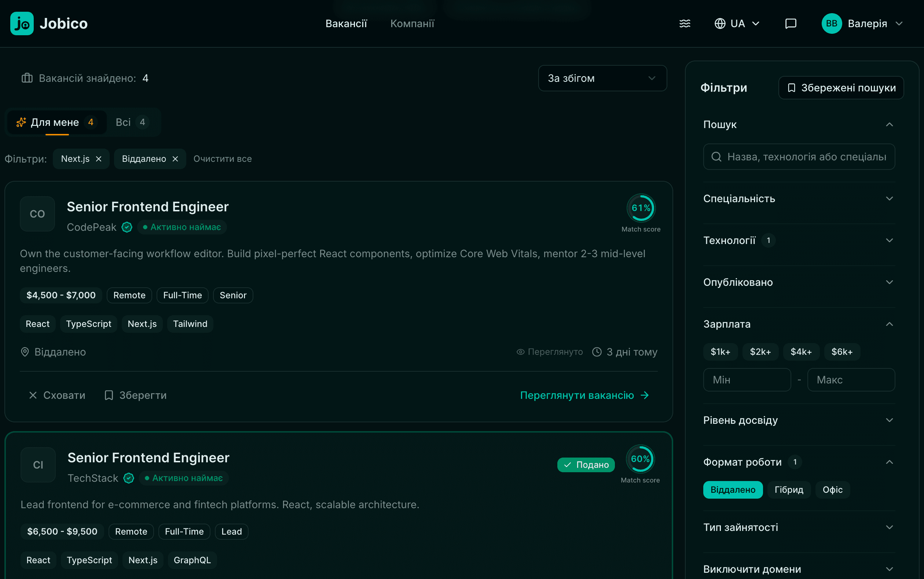
Task: Open the TechStack company name link
Action: click(x=93, y=478)
